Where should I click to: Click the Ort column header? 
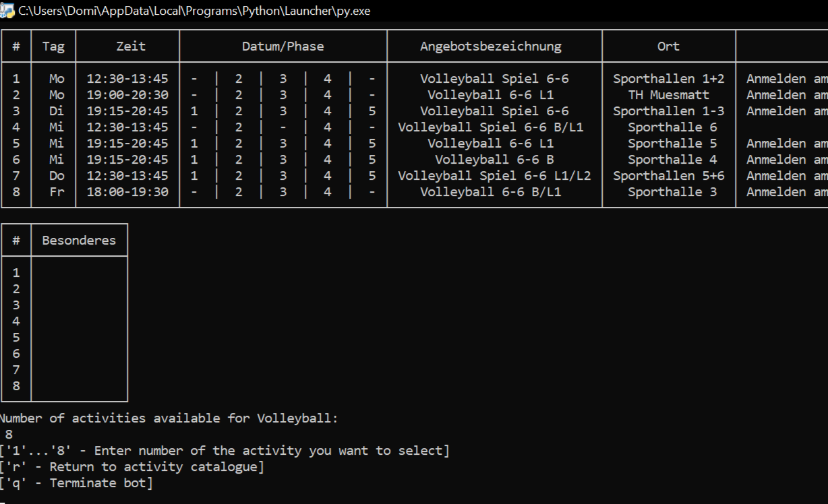pyautogui.click(x=669, y=46)
